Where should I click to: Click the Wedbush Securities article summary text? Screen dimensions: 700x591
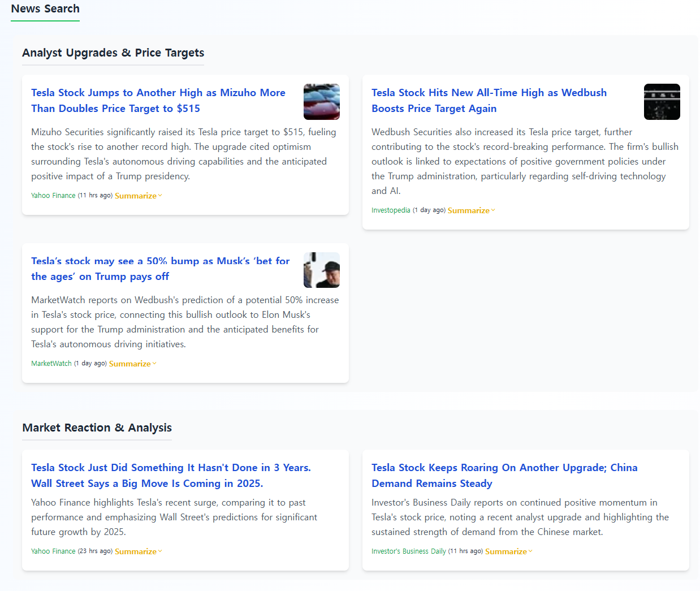click(525, 161)
